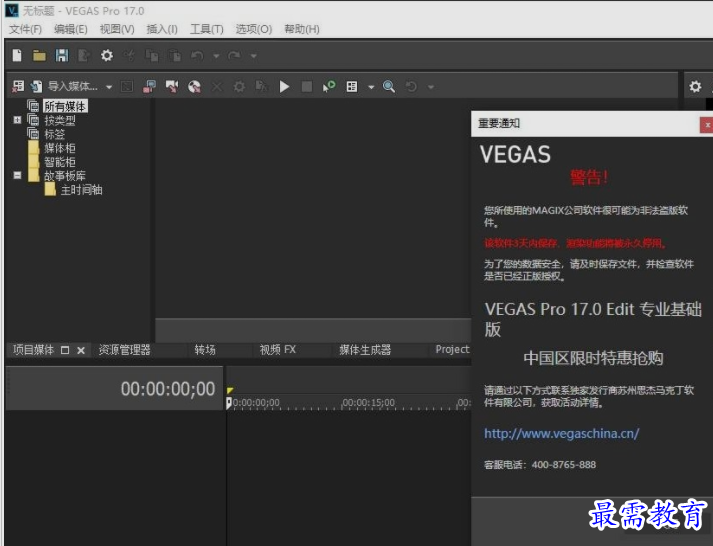The image size is (713, 546).
Task: Create a new project with the blank page icon
Action: pos(17,55)
